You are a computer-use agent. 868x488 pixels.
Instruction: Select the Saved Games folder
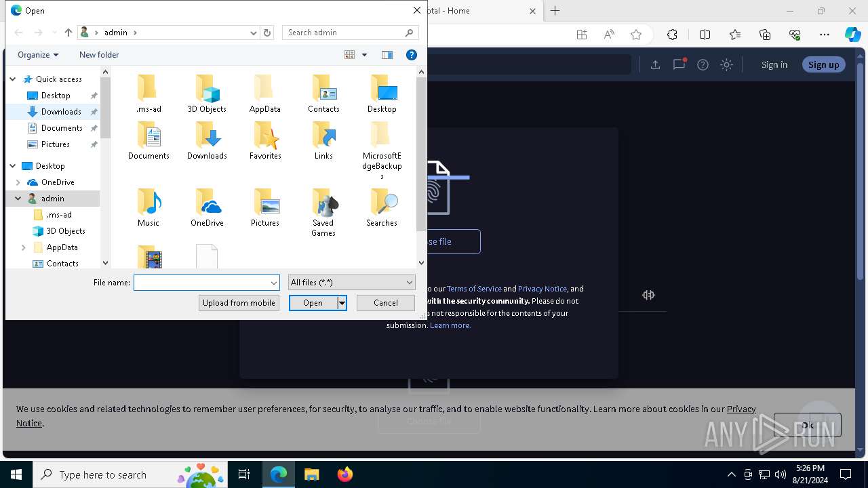[x=323, y=213]
